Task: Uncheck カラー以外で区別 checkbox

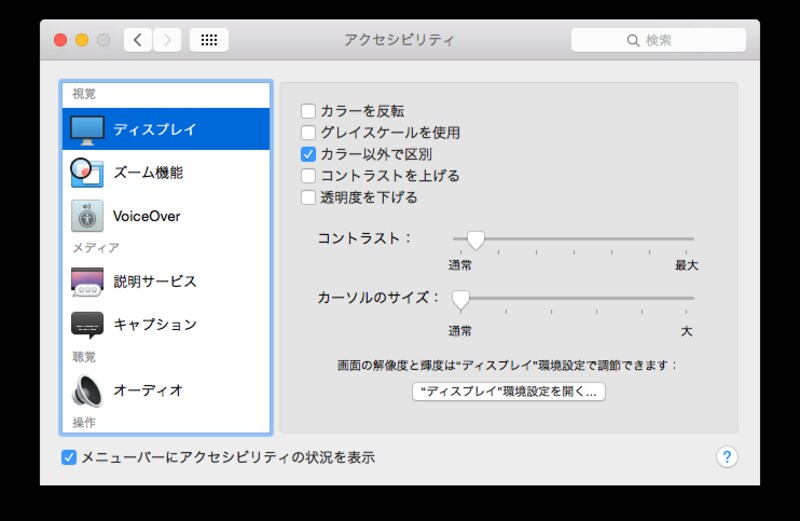Action: tap(308, 154)
